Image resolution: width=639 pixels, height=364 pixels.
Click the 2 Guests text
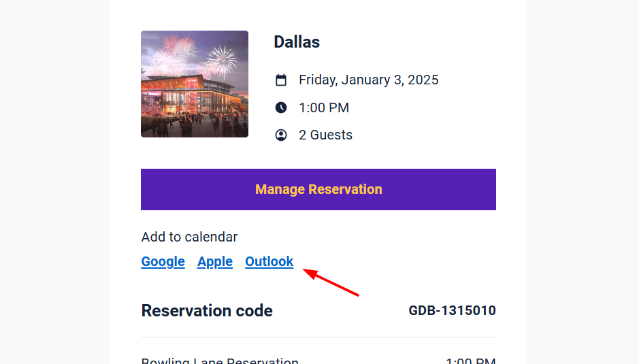(x=325, y=135)
